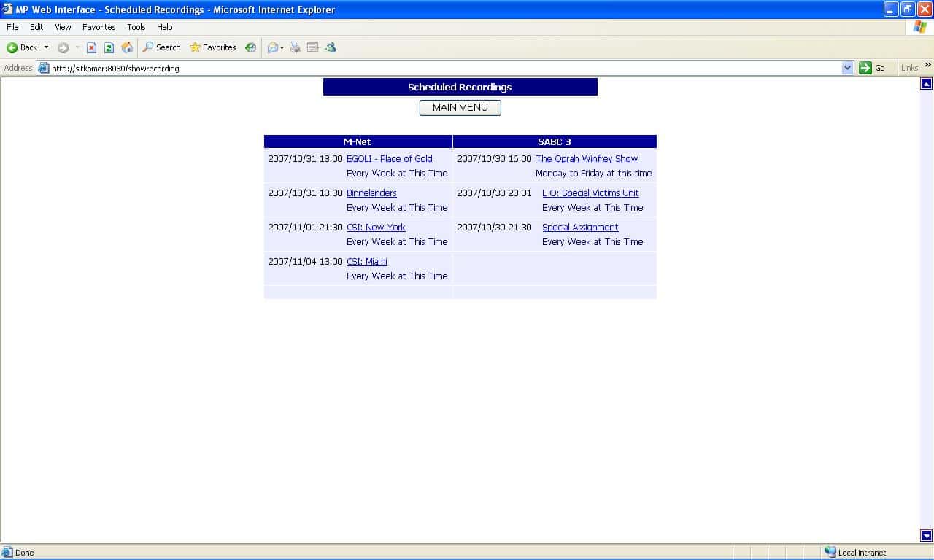Click the Print icon

pyautogui.click(x=296, y=47)
